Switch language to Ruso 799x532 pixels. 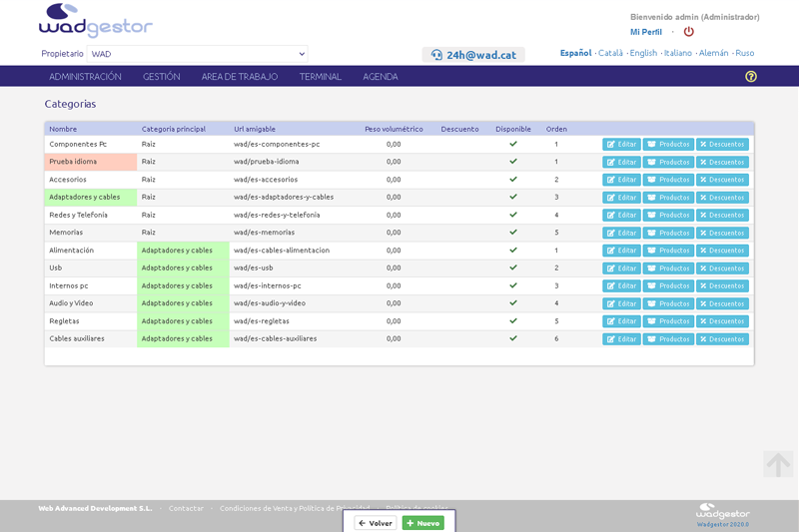click(x=744, y=53)
